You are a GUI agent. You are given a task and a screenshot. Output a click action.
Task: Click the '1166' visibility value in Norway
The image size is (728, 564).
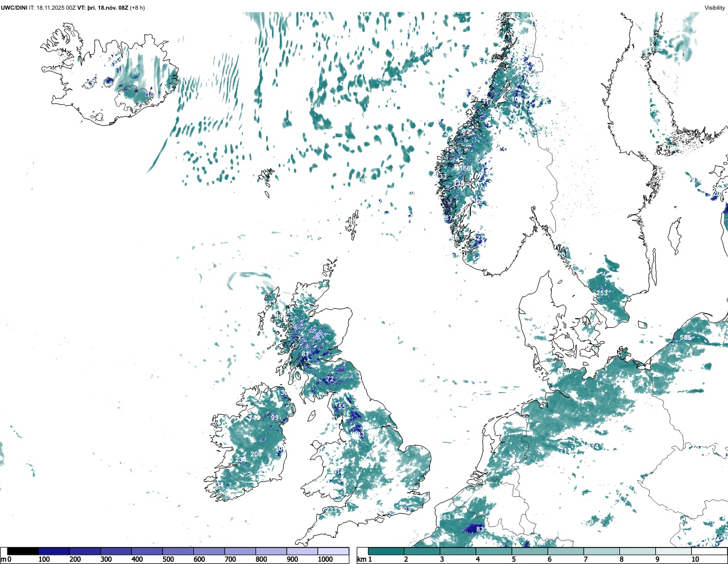tap(465, 168)
